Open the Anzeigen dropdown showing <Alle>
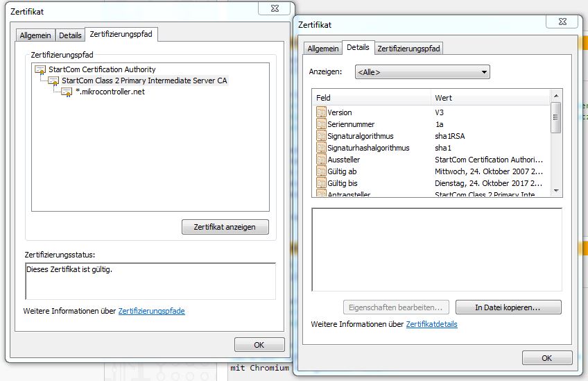 click(422, 72)
